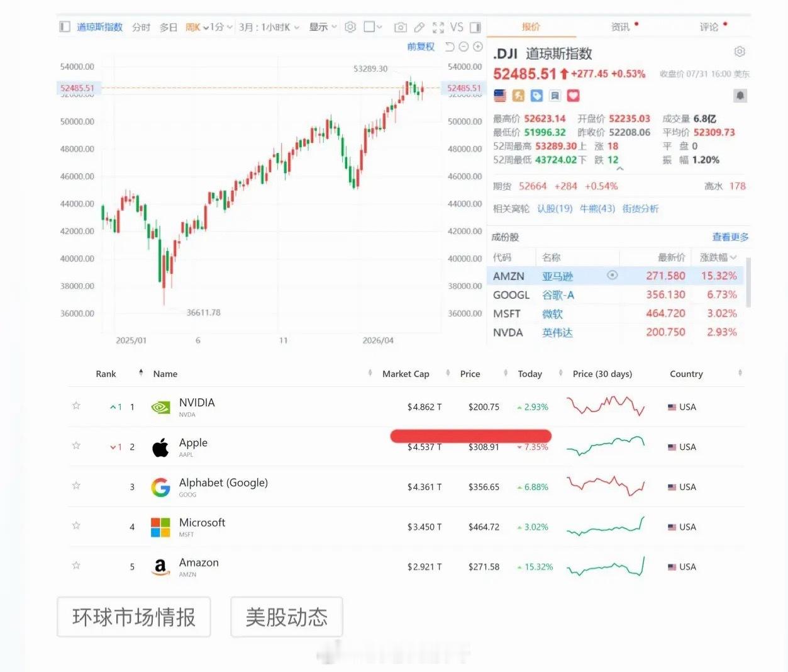The height and width of the screenshot is (672, 788).
Task: Open the NVIDIA logo in ranking table
Action: pos(161,407)
